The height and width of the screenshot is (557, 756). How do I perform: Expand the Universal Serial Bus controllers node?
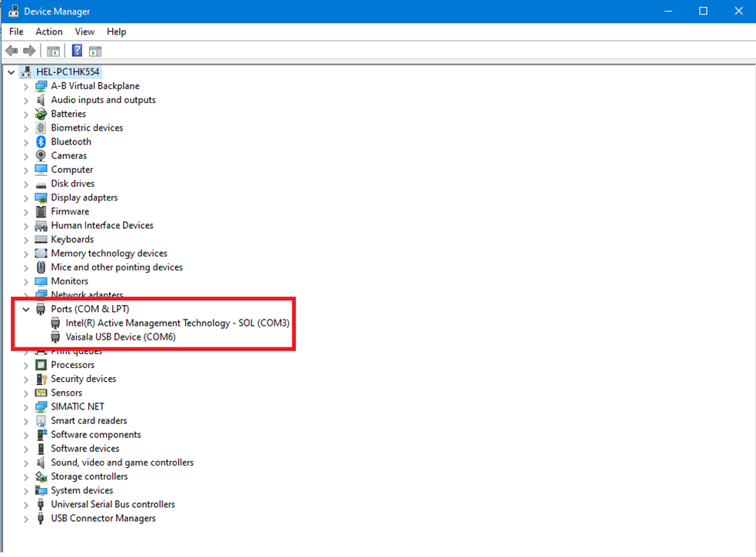point(26,505)
